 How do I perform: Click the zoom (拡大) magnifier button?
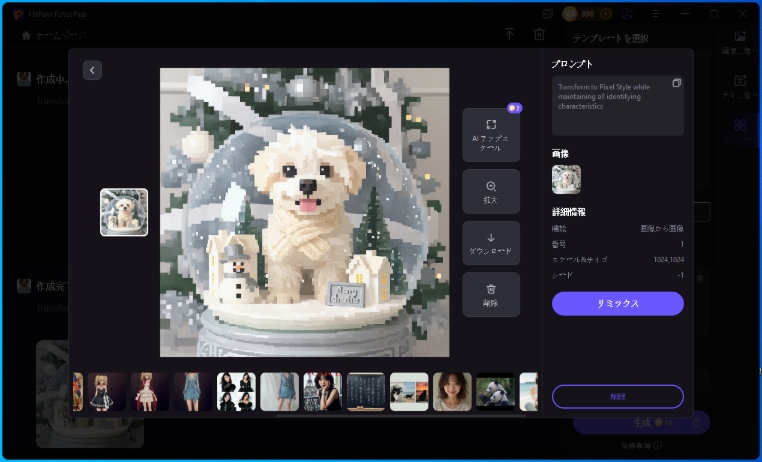490,192
